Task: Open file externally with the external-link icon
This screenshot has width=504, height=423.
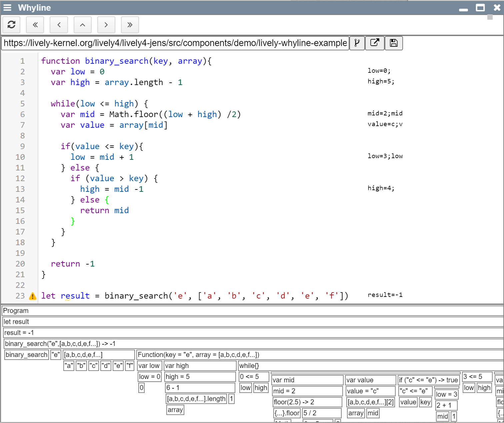Action: click(x=375, y=43)
